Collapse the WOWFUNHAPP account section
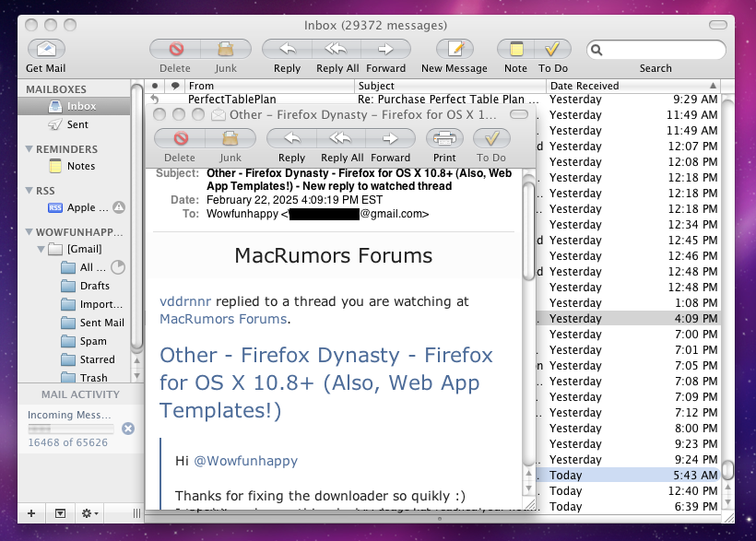756x541 pixels. click(x=30, y=232)
